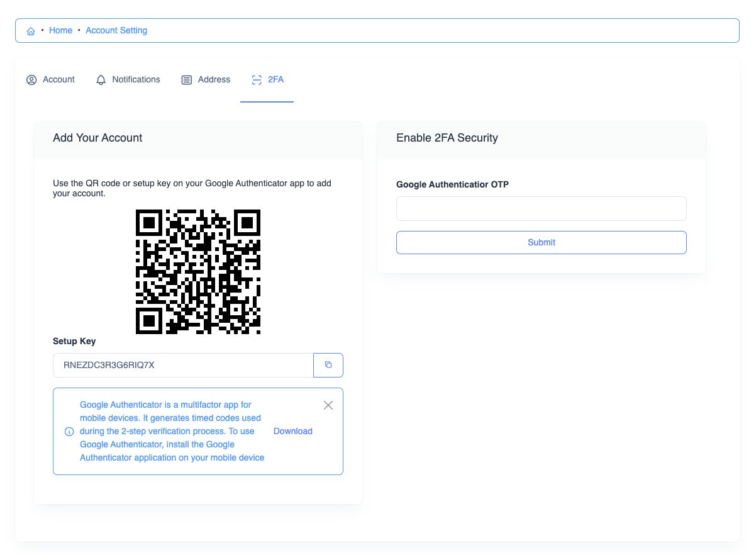
Task: Click the list icon beside Address
Action: pyautogui.click(x=187, y=80)
